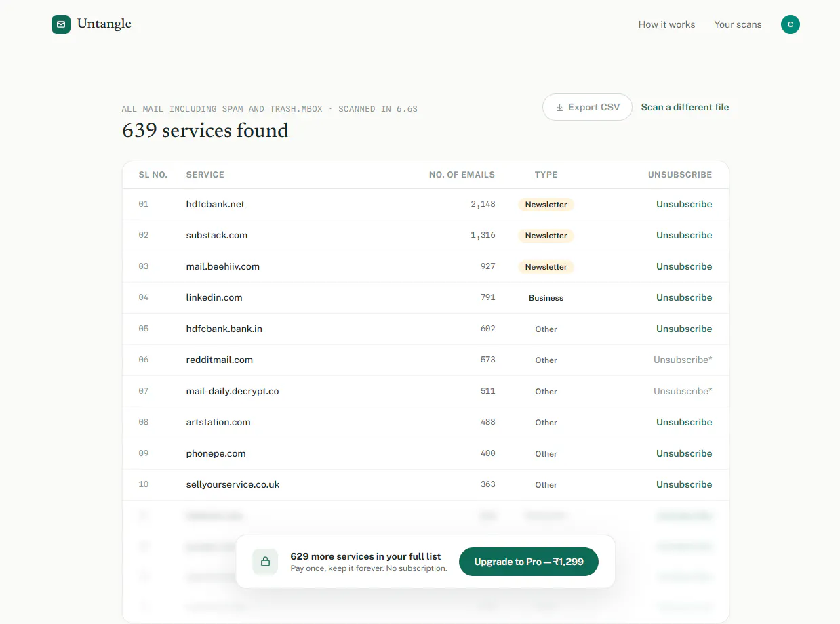Click the email count 791

[x=487, y=297]
